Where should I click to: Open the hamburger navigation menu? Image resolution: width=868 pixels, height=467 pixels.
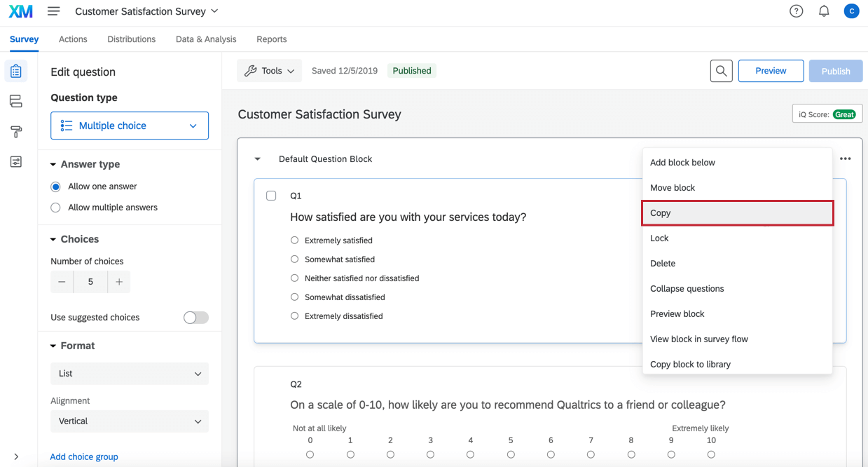point(53,11)
